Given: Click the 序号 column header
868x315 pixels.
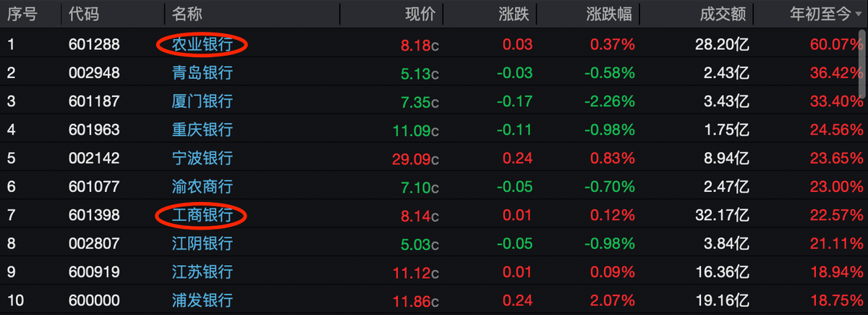Looking at the screenshot, I should (22, 14).
